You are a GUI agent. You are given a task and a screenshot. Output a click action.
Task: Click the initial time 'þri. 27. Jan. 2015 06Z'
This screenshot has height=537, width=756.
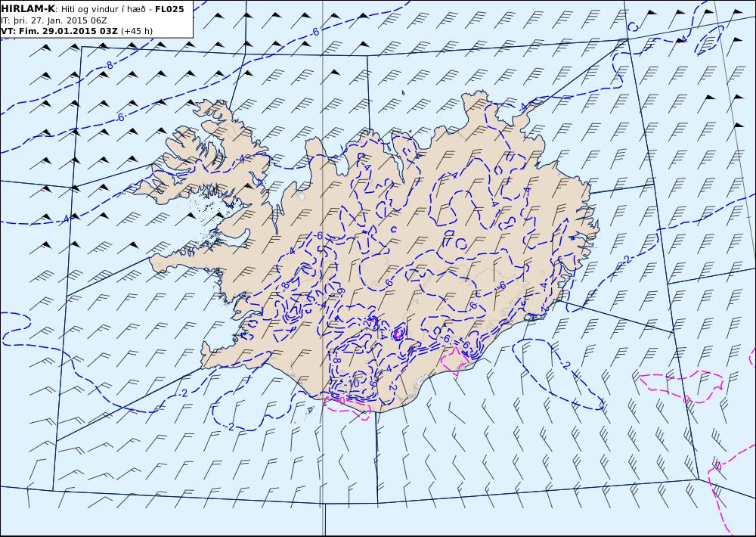[59, 20]
